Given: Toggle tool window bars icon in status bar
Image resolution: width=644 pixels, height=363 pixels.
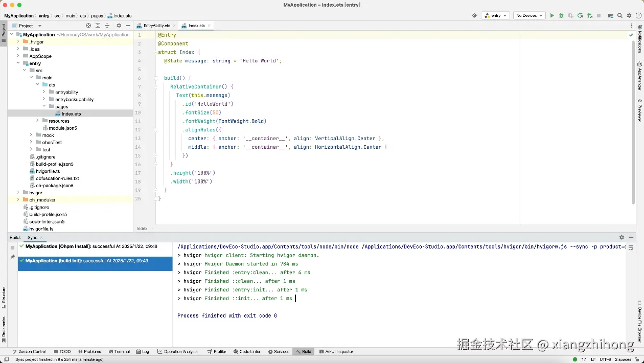Looking at the screenshot, I should pos(7,359).
